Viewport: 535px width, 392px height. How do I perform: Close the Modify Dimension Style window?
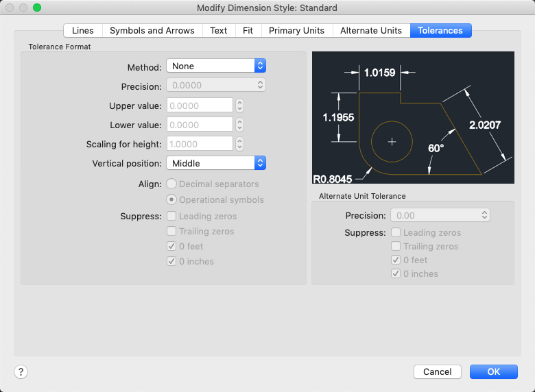click(x=10, y=8)
